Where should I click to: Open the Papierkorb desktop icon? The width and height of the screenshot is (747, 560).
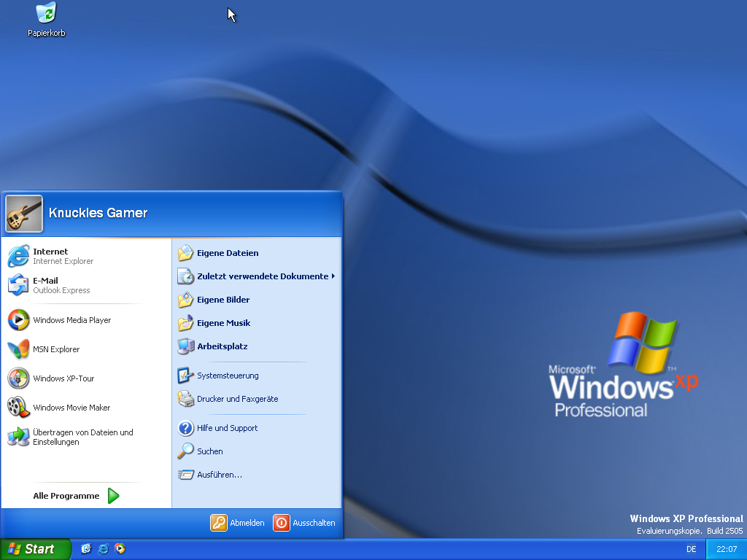click(x=47, y=20)
